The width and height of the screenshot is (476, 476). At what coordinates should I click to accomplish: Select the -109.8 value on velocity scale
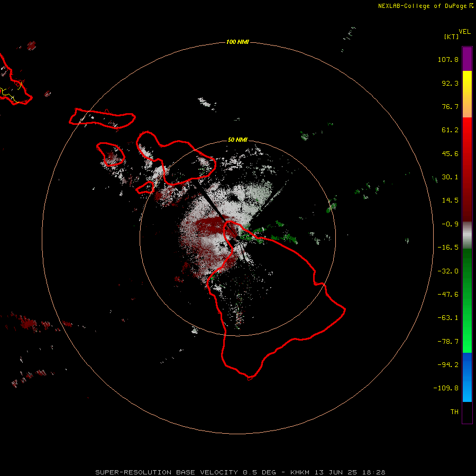point(446,388)
